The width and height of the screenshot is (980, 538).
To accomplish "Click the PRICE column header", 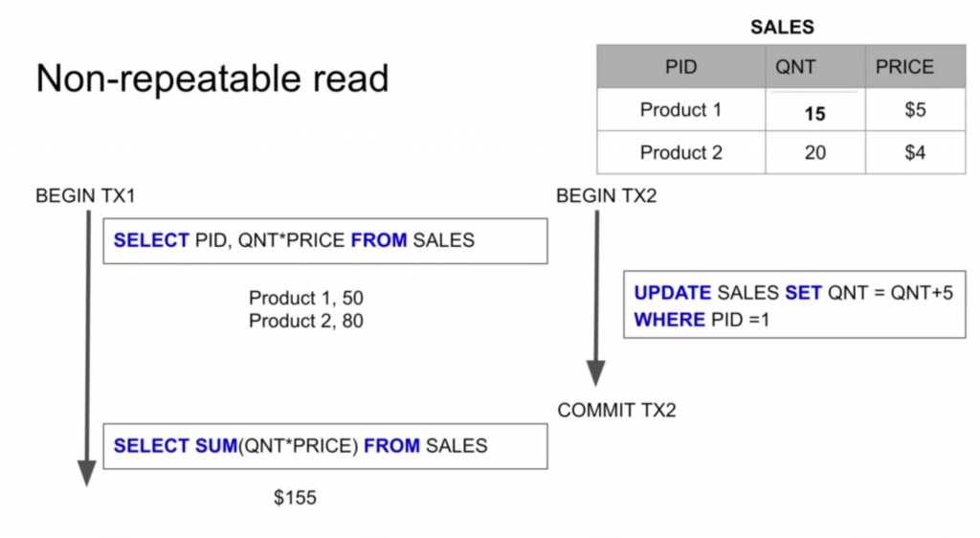I will 915,66.
